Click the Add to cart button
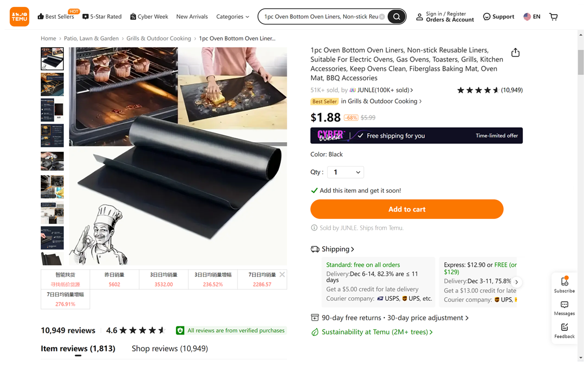The height and width of the screenshot is (368, 588). coord(407,209)
